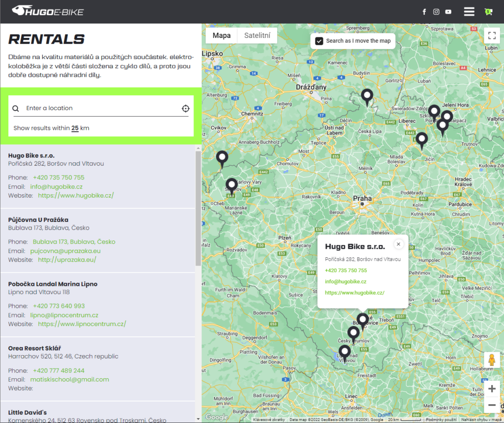Image resolution: width=504 pixels, height=423 pixels.
Task: Focus the Enter a location field
Action: [101, 108]
